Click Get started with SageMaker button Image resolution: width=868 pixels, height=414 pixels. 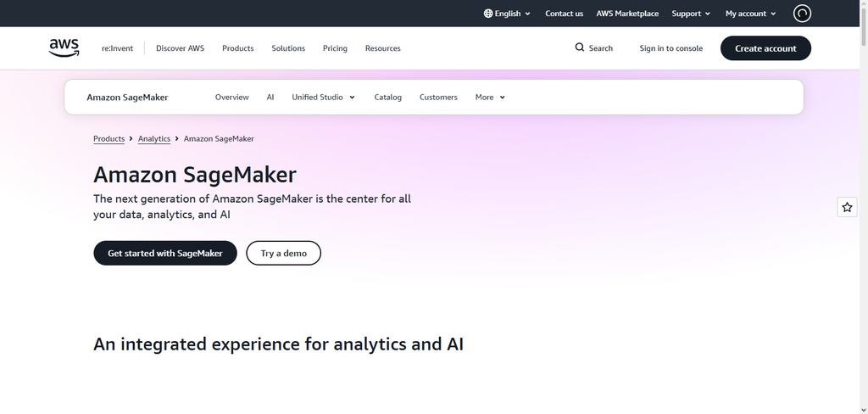coord(165,253)
